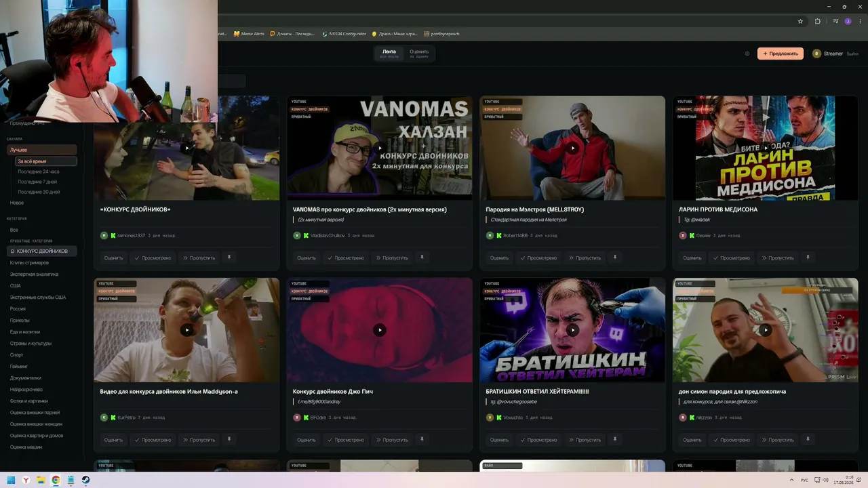Open the Chrome profile avatar
Screen dimensions: 868x488
[x=848, y=21]
